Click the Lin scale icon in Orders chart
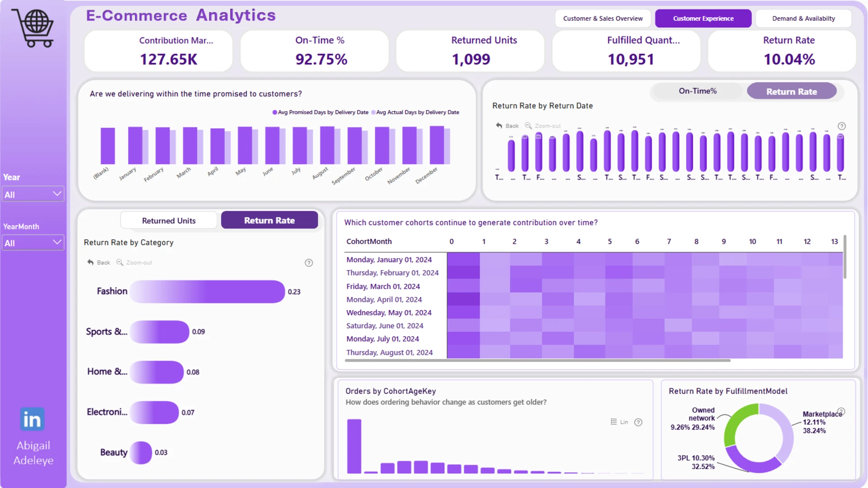Screen dimensions: 868x488 (x=613, y=422)
